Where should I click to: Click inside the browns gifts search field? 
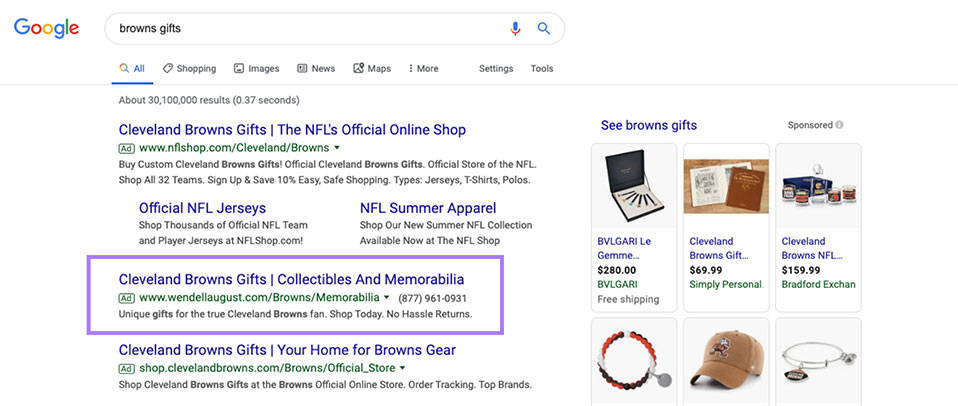[300, 29]
